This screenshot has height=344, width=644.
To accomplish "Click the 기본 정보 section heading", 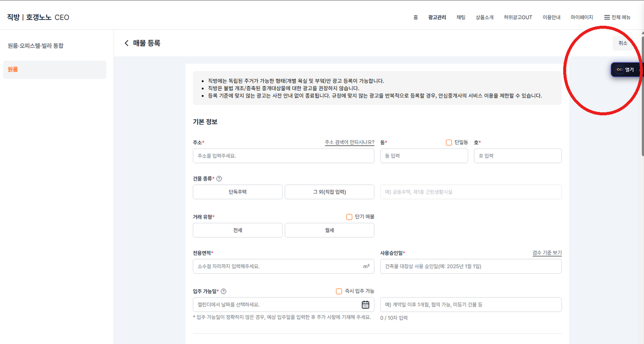I will (205, 122).
